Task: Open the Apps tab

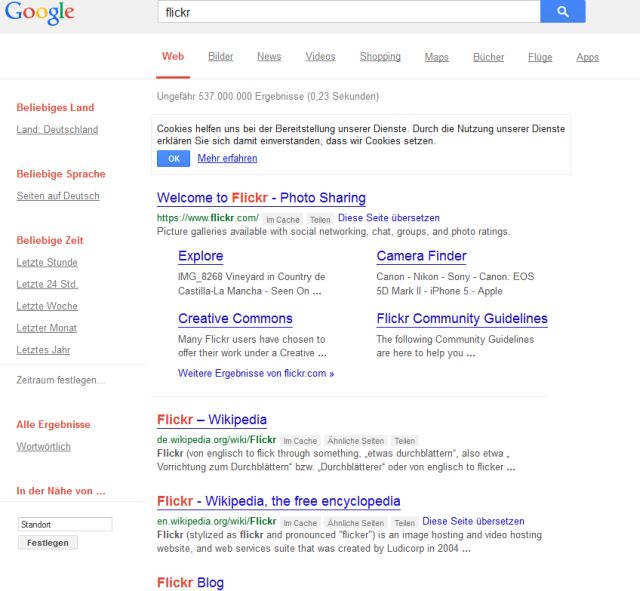Action: pyautogui.click(x=587, y=57)
